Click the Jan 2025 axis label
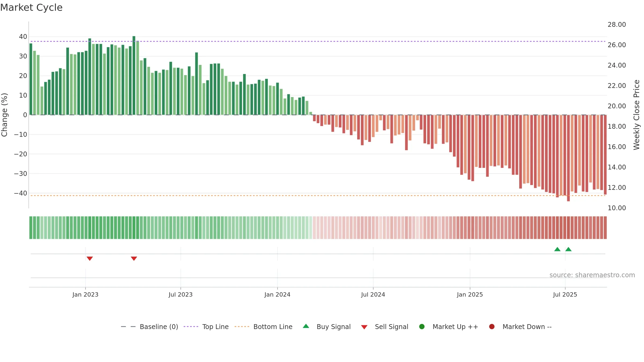644x362 pixels. [470, 294]
